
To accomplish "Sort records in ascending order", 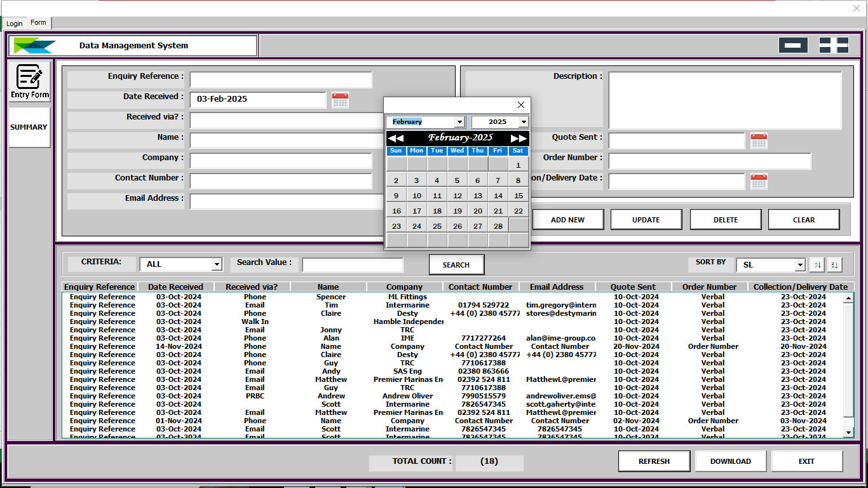I will coord(817,265).
